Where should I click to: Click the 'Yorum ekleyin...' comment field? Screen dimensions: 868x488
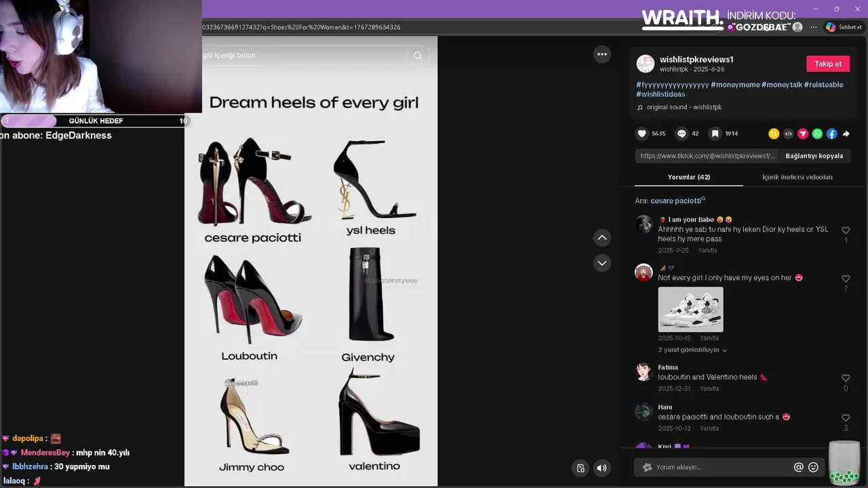pyautogui.click(x=722, y=467)
